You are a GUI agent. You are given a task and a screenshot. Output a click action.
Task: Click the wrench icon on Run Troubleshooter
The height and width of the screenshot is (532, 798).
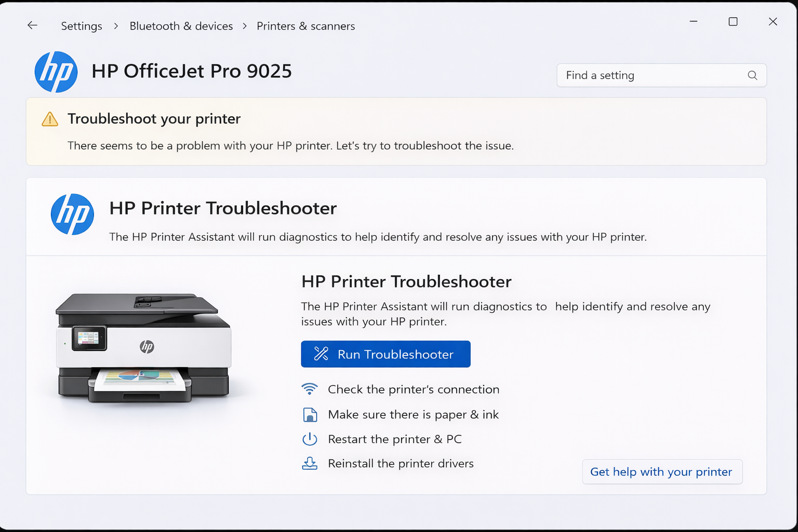tap(322, 354)
